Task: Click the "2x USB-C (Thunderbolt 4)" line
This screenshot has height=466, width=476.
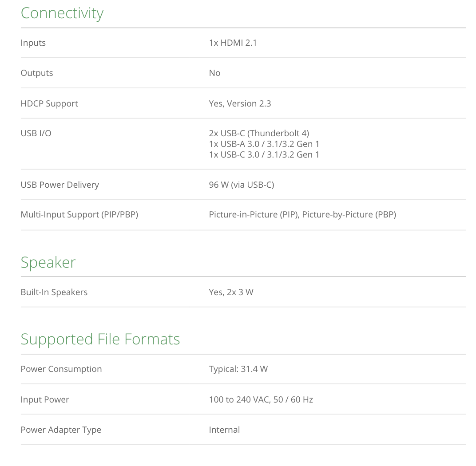Action: [259, 133]
